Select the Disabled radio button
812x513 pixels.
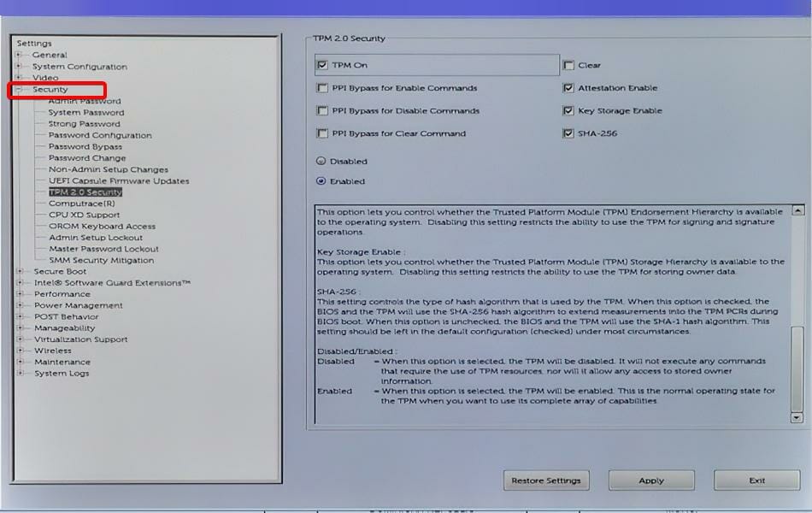[x=320, y=161]
